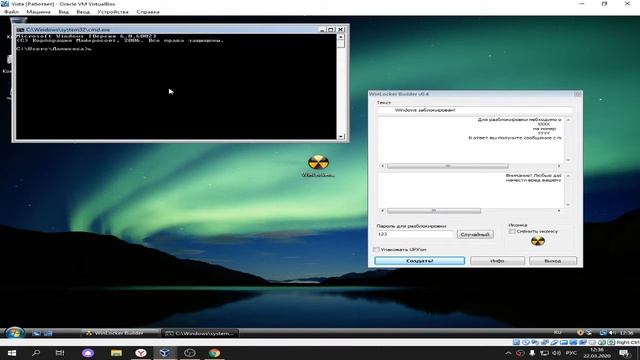Open Task View on host taskbar

60,353
